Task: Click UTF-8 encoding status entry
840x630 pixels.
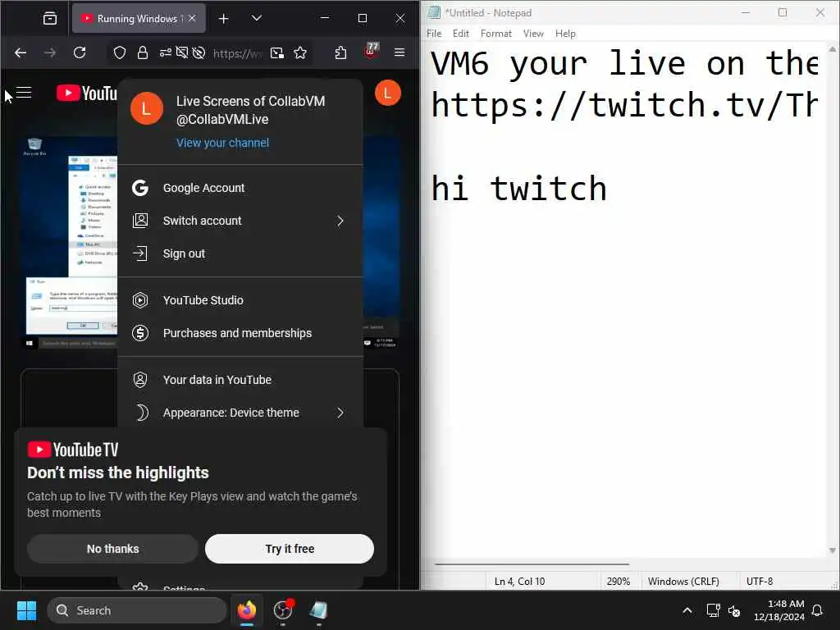Action: tap(760, 582)
